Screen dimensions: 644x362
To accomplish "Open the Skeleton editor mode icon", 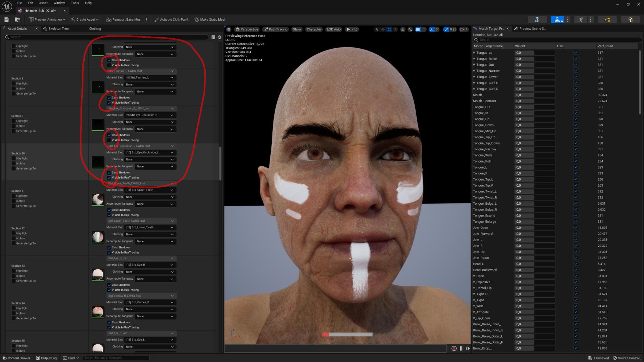I will 537,20.
